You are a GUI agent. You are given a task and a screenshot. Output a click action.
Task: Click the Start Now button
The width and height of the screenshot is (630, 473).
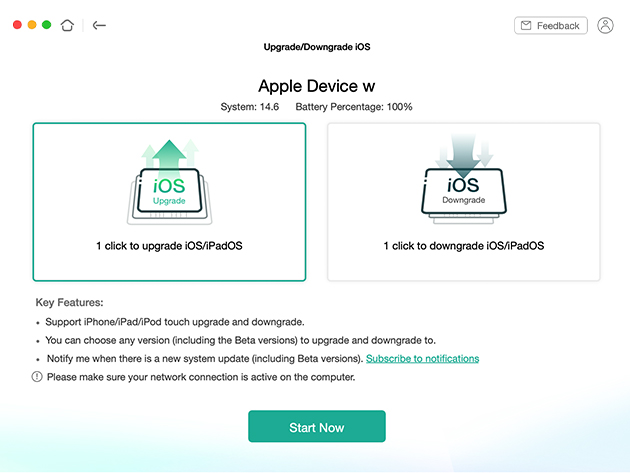point(317,426)
